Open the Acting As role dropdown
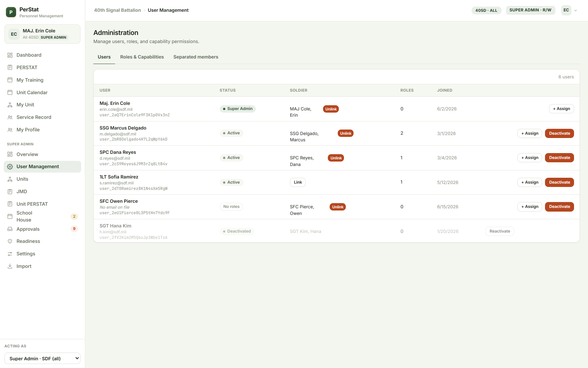588x368 pixels. click(42, 358)
